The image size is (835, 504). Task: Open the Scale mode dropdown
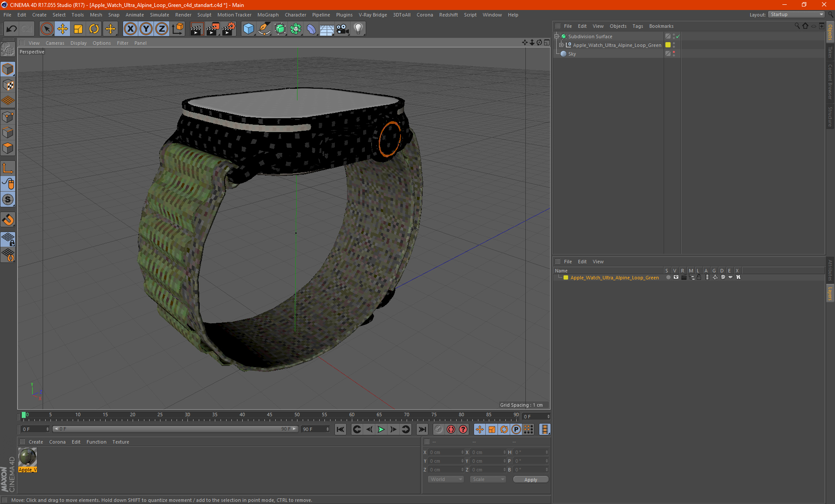tap(488, 479)
